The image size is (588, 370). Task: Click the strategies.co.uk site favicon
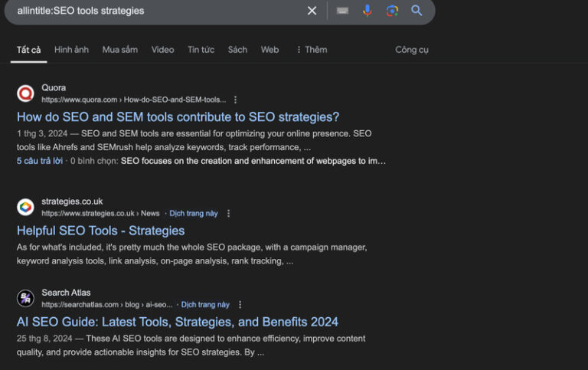(26, 207)
